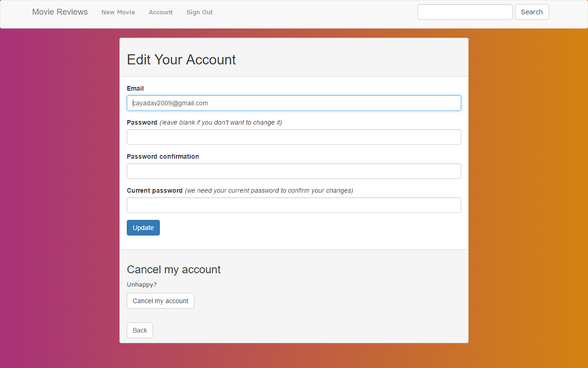Click the Cancel my account button
The image size is (588, 368).
pyautogui.click(x=160, y=301)
